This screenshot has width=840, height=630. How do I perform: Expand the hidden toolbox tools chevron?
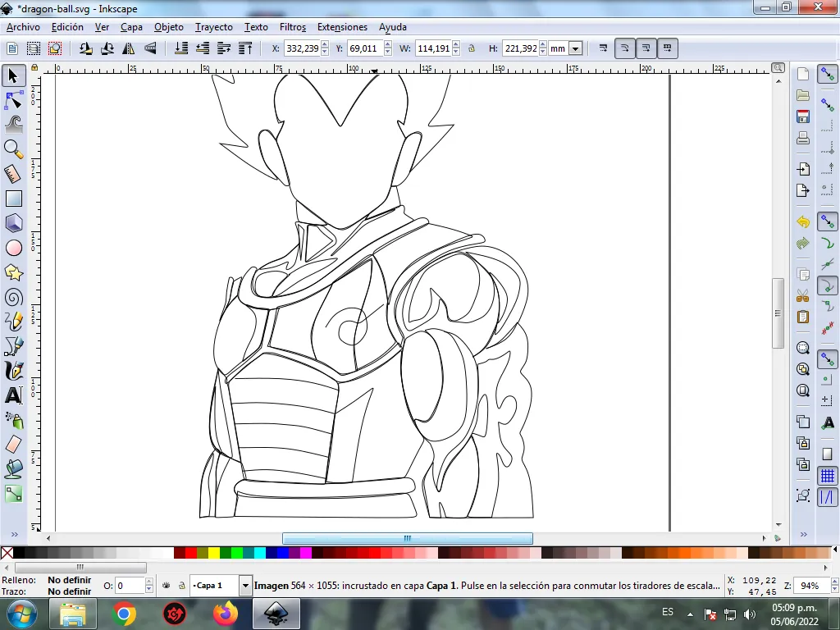tap(15, 534)
